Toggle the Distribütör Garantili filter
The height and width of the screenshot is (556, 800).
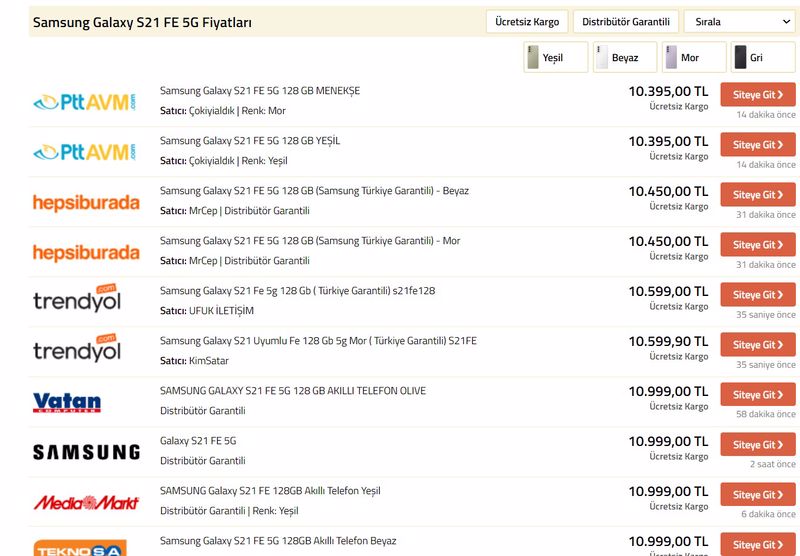(x=626, y=22)
